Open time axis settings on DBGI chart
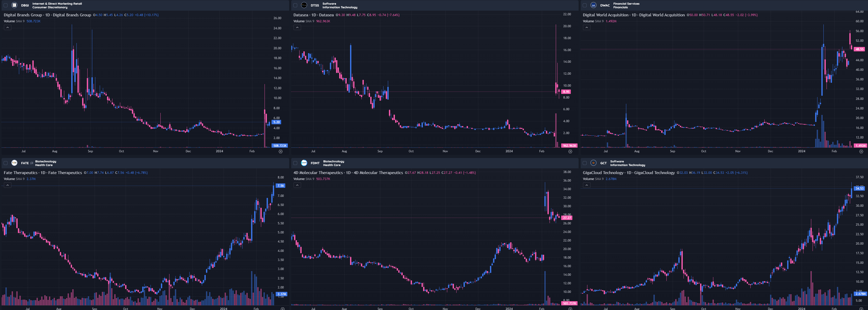The height and width of the screenshot is (310, 868). point(280,151)
